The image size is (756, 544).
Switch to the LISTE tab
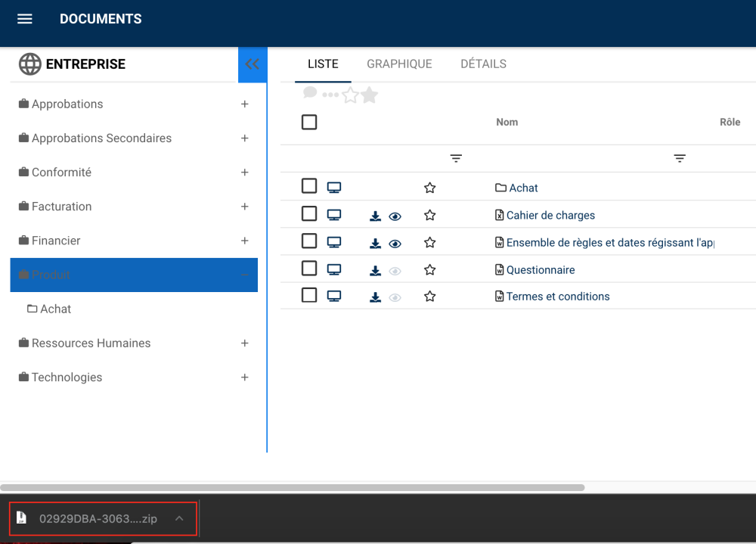pyautogui.click(x=323, y=64)
